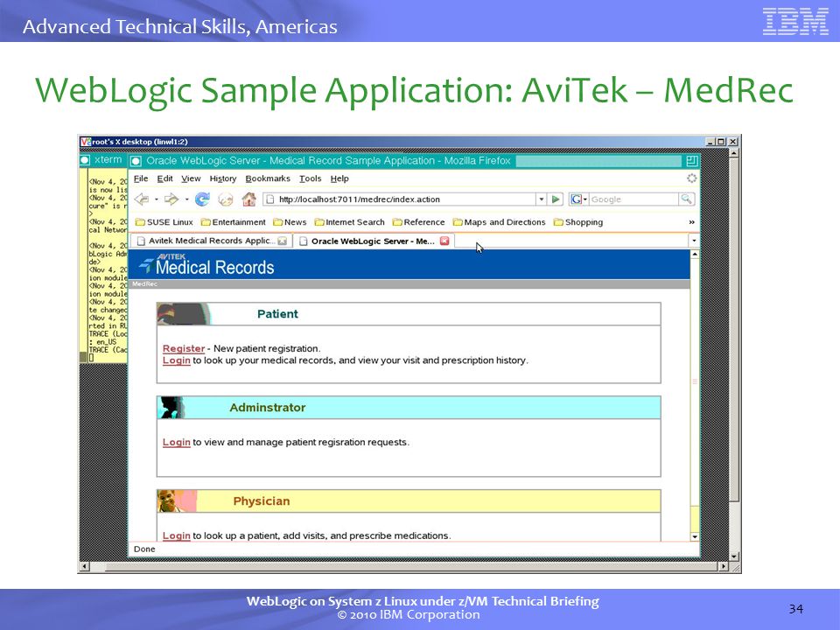The width and height of the screenshot is (840, 630).
Task: Click Physician Login link
Action: click(x=176, y=535)
